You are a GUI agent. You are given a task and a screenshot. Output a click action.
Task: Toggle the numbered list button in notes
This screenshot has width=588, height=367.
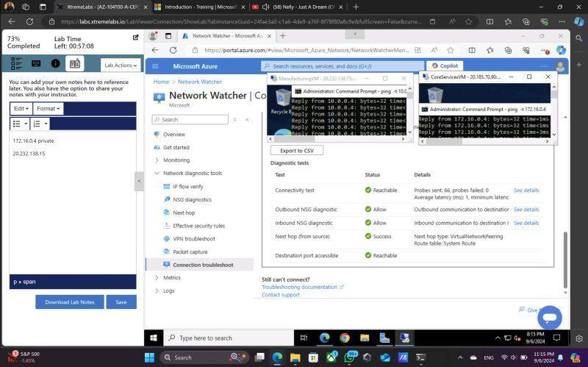coord(37,124)
